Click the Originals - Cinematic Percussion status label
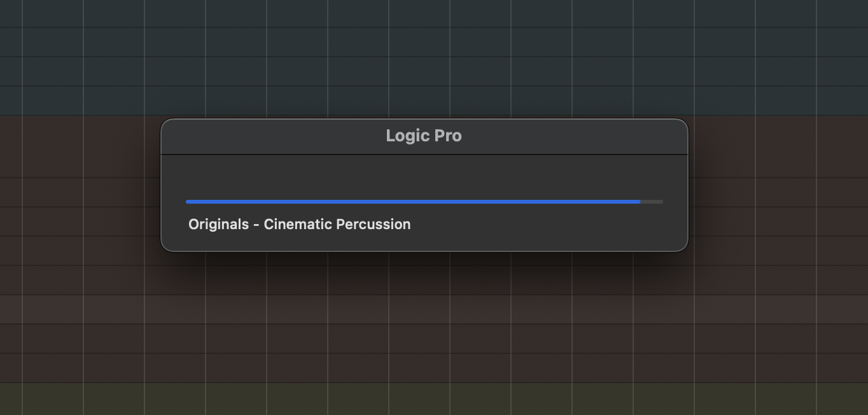The image size is (868, 415). pyautogui.click(x=299, y=224)
